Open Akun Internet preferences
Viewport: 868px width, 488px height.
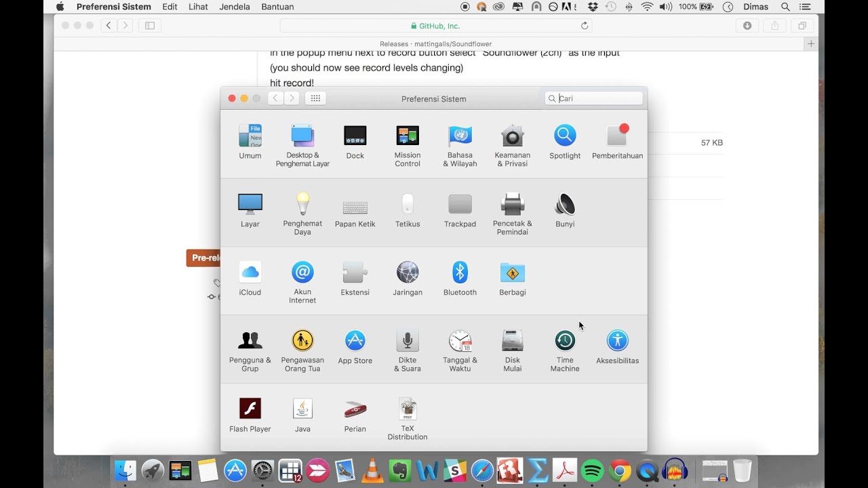tap(302, 282)
